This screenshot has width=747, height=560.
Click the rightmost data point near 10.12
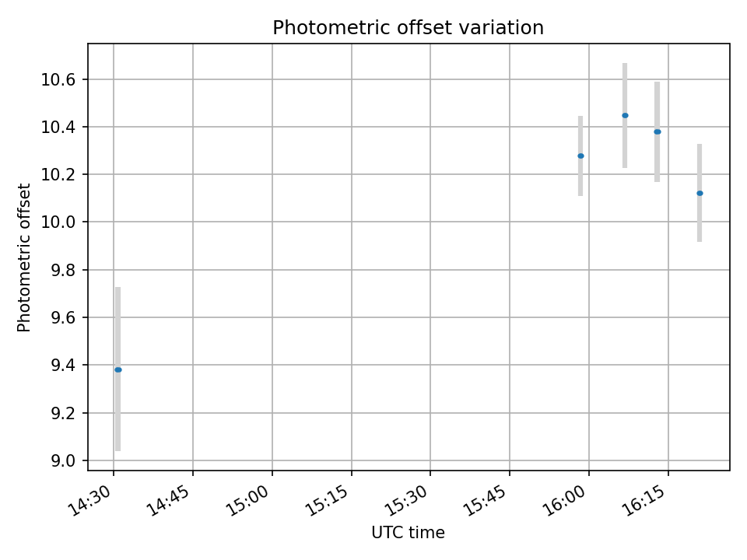(700, 194)
